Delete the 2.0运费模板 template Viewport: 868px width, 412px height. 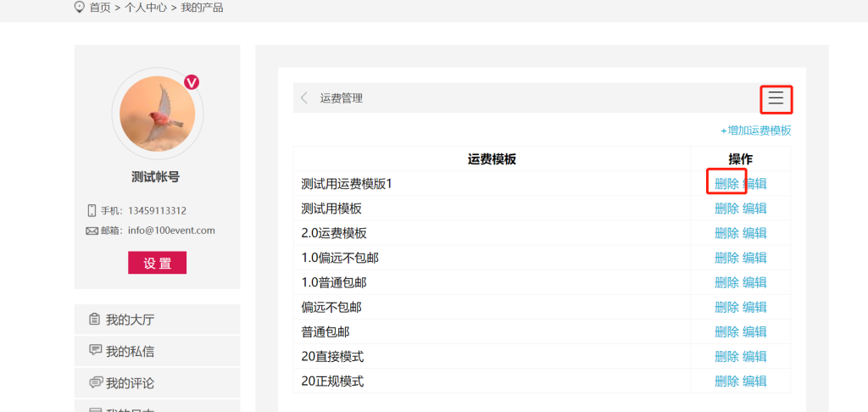pos(726,233)
